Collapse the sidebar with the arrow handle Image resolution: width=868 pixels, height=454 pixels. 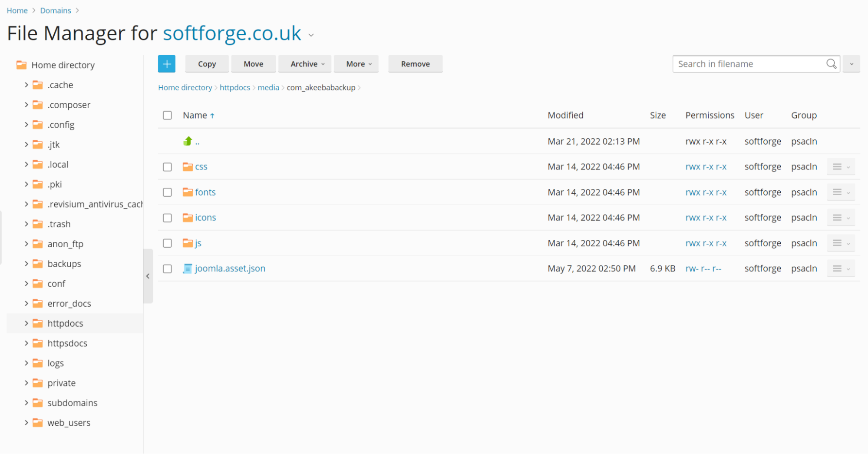tap(148, 276)
